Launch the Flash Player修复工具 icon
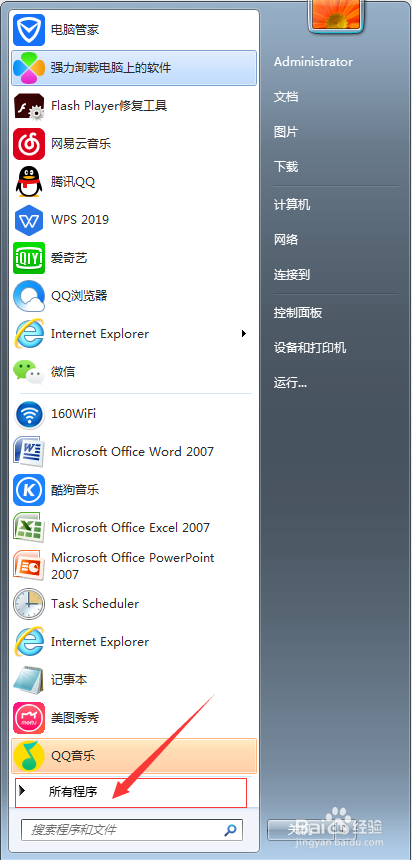Viewport: 412px width, 860px height. coord(29,106)
